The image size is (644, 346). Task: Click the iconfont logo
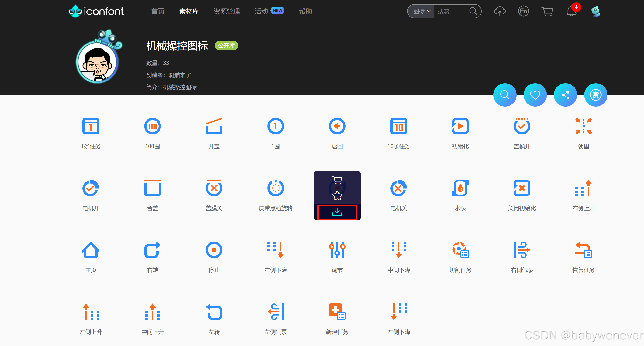click(96, 11)
